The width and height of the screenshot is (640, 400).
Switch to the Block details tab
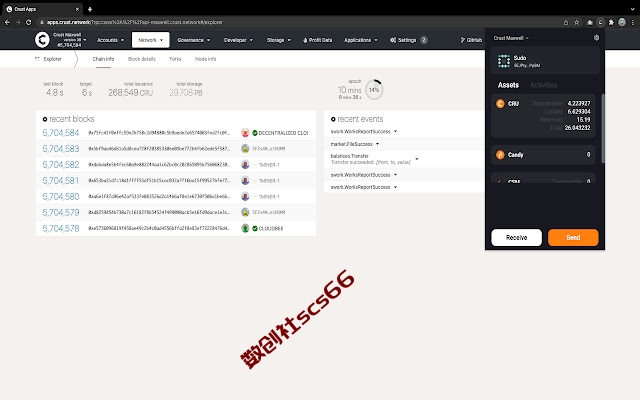[x=142, y=59]
